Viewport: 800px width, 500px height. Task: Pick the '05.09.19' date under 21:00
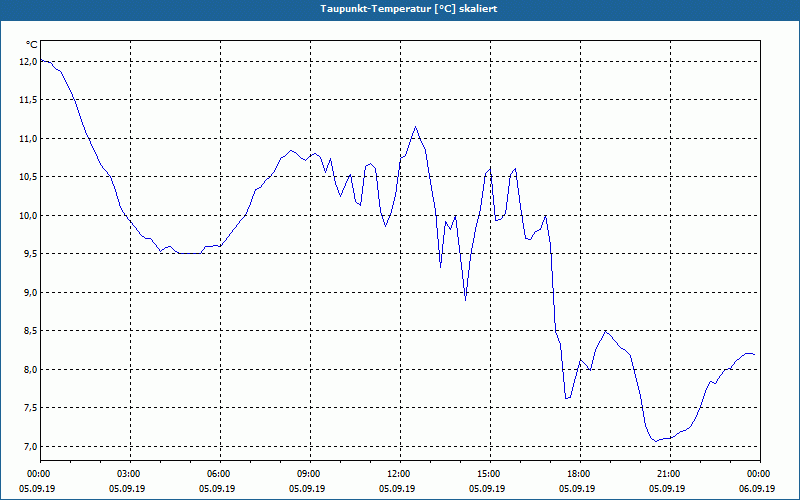coord(667,489)
